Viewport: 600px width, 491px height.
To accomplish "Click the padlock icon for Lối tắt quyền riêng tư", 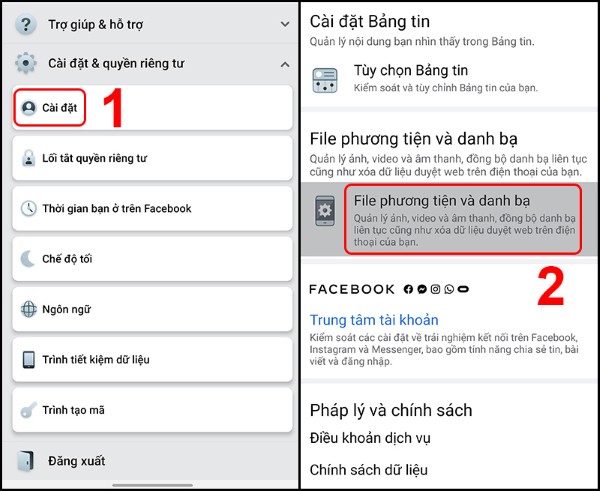I will [x=28, y=158].
